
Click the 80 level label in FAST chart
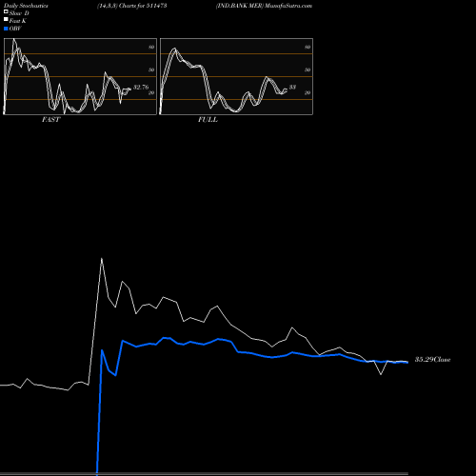coord(151,48)
